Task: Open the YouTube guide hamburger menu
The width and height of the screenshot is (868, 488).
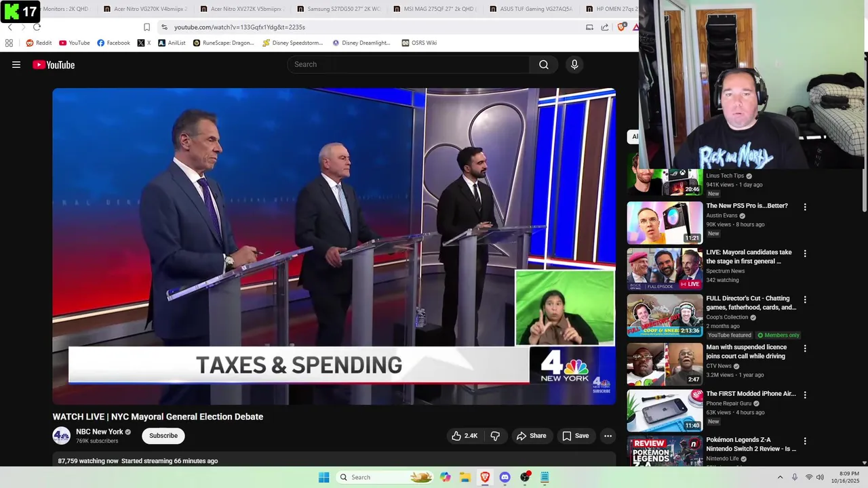Action: click(x=16, y=65)
